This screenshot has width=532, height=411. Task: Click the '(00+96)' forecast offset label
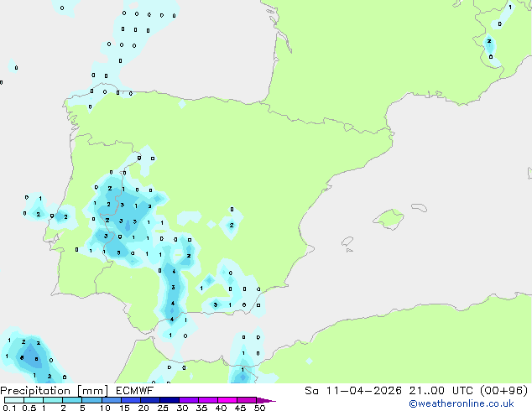(503, 391)
